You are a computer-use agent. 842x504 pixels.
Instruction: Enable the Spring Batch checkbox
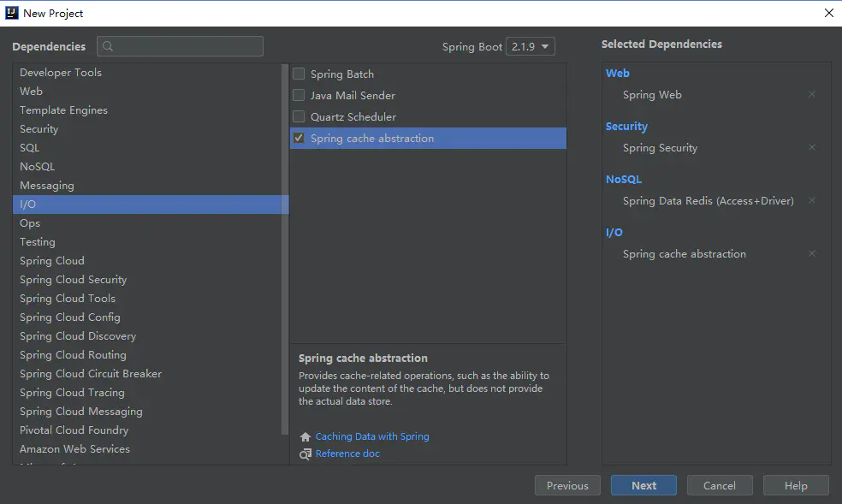[299, 74]
